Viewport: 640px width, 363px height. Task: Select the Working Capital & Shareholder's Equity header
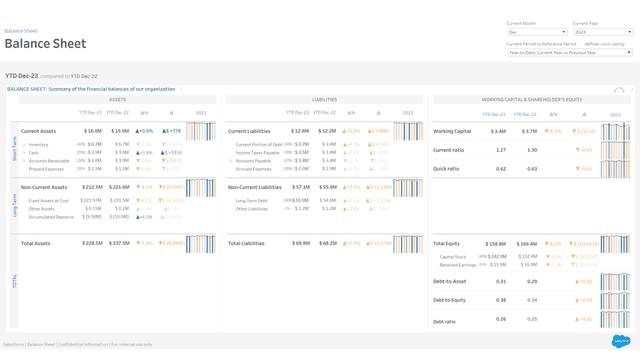click(532, 100)
